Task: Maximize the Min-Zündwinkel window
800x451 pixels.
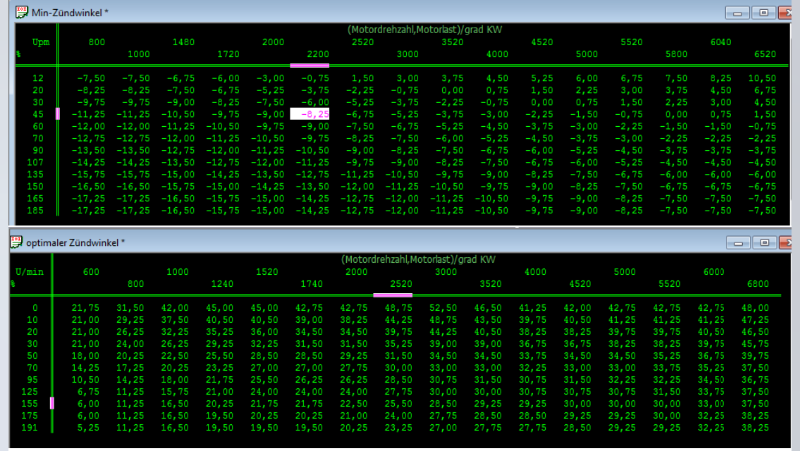Action: point(763,13)
